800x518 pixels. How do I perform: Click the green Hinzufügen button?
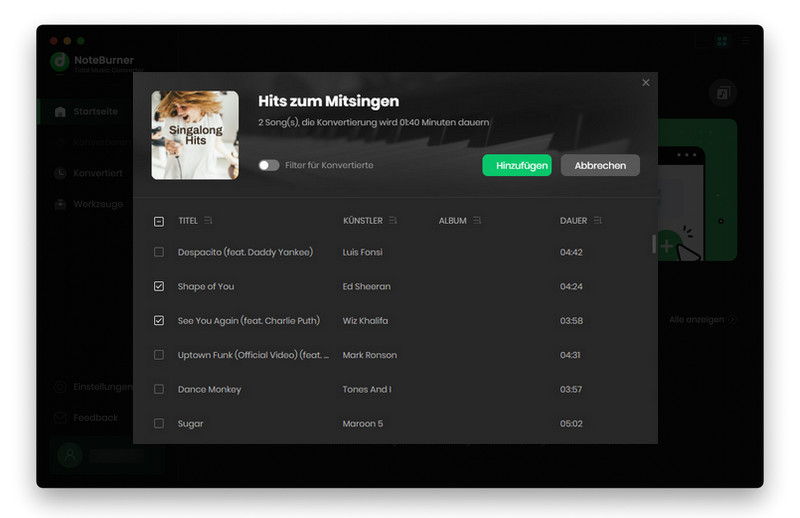[516, 165]
